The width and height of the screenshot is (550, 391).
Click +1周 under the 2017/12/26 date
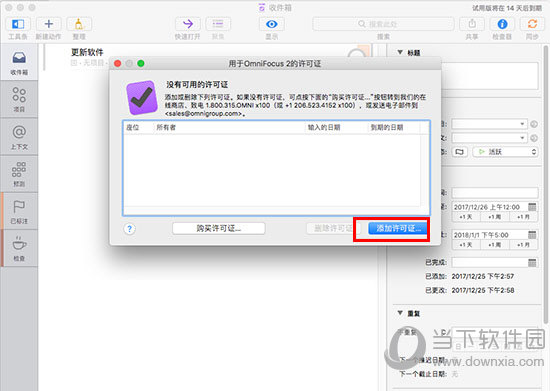pos(494,217)
